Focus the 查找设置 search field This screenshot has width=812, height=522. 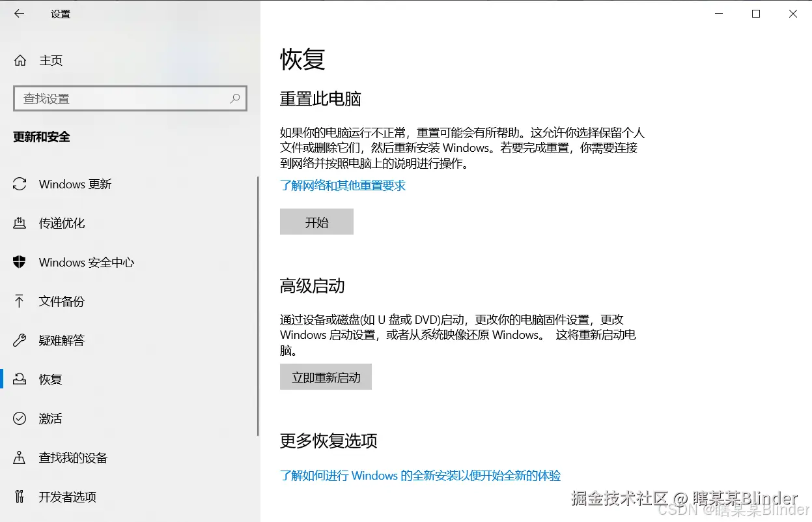tap(130, 98)
